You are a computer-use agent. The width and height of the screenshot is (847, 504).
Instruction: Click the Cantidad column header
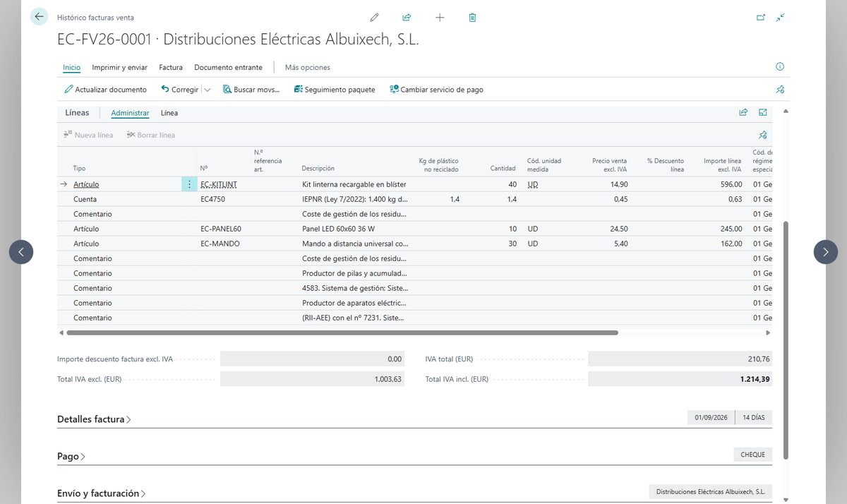pos(503,169)
